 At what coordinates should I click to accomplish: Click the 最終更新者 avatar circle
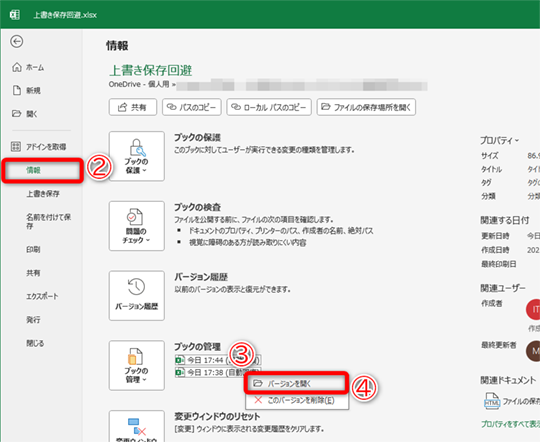pos(533,351)
